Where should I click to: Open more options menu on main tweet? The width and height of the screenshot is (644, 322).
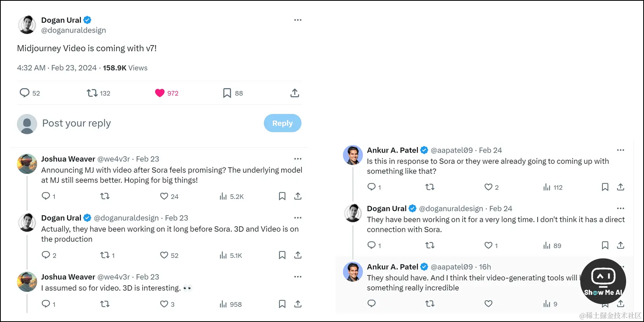click(298, 20)
